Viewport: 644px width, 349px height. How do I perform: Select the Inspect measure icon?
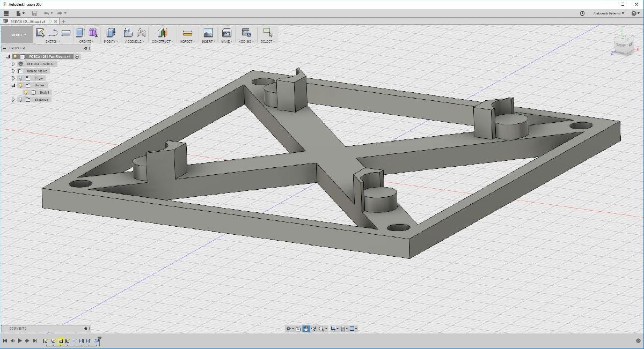coord(187,33)
